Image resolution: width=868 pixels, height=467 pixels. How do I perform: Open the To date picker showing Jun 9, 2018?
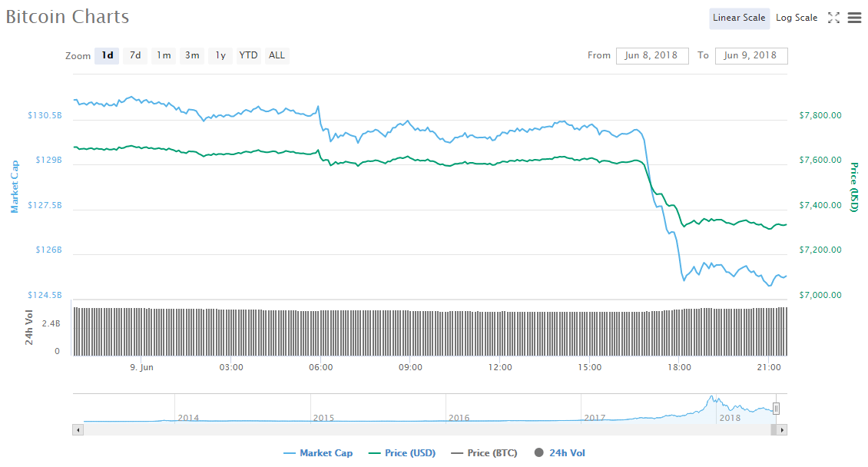pyautogui.click(x=751, y=55)
